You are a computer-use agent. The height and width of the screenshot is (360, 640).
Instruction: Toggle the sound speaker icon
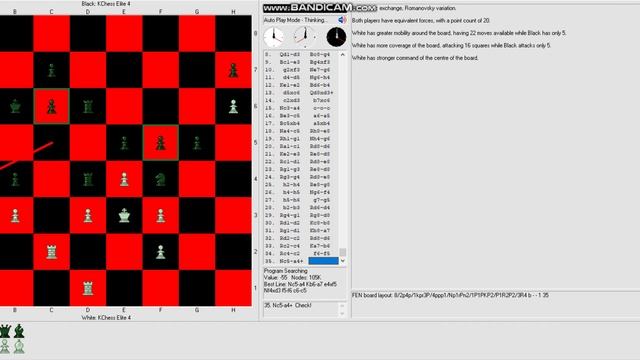pos(342,20)
